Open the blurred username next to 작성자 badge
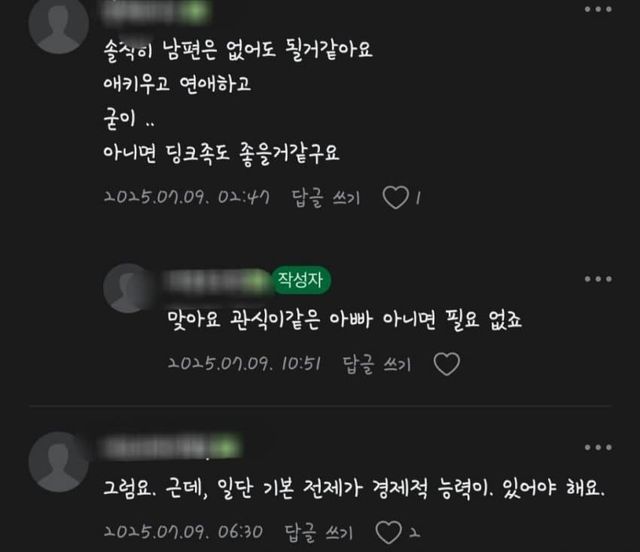This screenshot has height=552, width=640. (x=217, y=281)
